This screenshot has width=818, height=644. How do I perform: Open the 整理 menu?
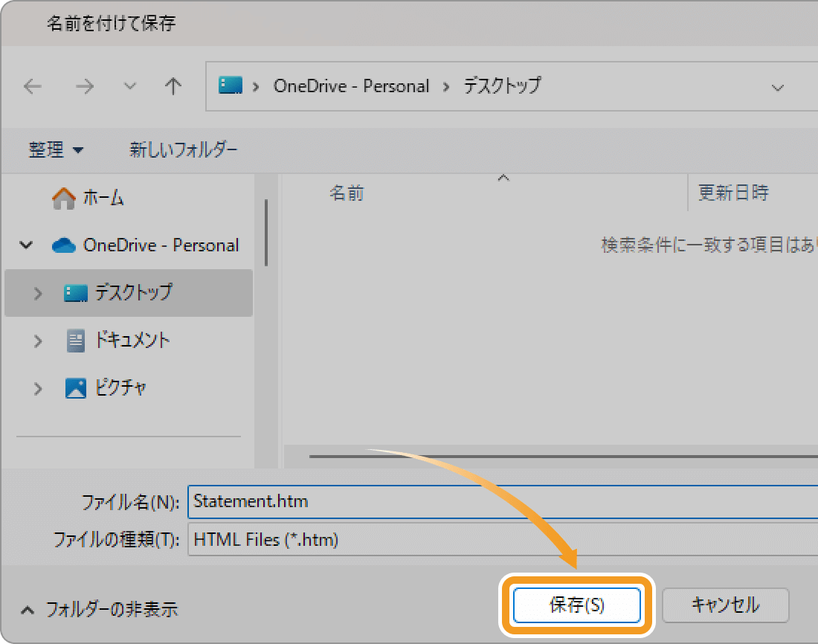[x=55, y=150]
